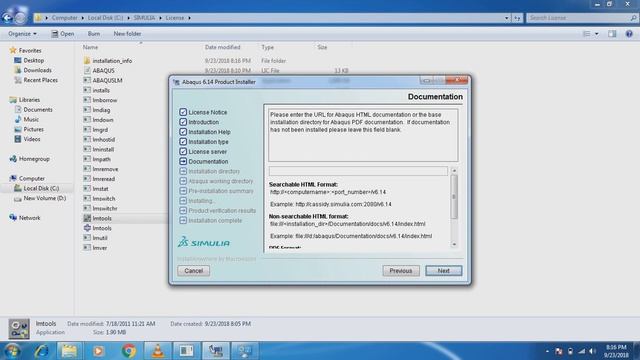Open the Windows Start menu
Viewport: 640px width, 360px height.
11,351
